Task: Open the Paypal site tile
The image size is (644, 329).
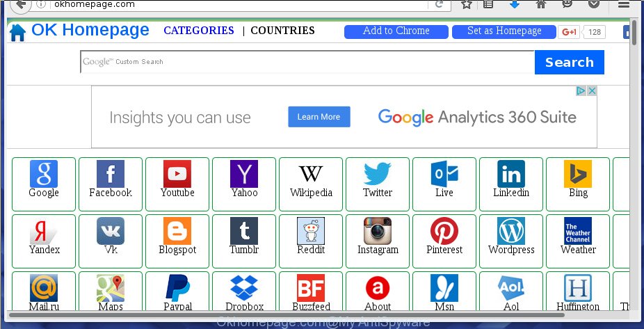Action: pyautogui.click(x=177, y=291)
